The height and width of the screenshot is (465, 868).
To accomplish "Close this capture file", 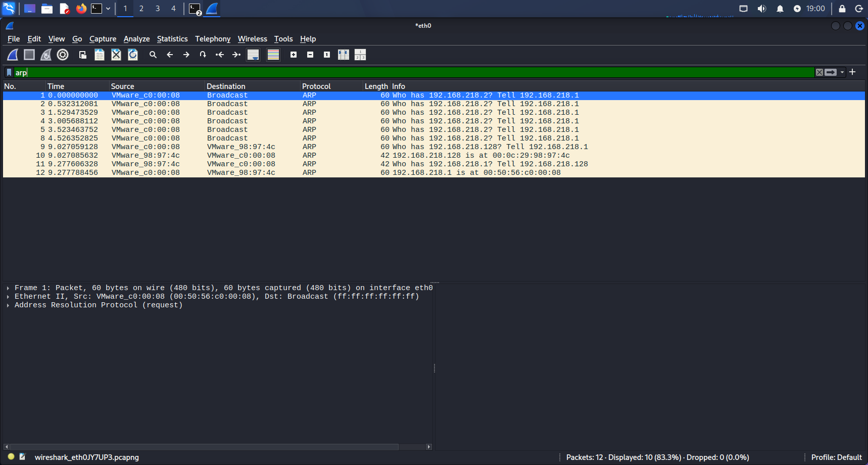I will (116, 55).
